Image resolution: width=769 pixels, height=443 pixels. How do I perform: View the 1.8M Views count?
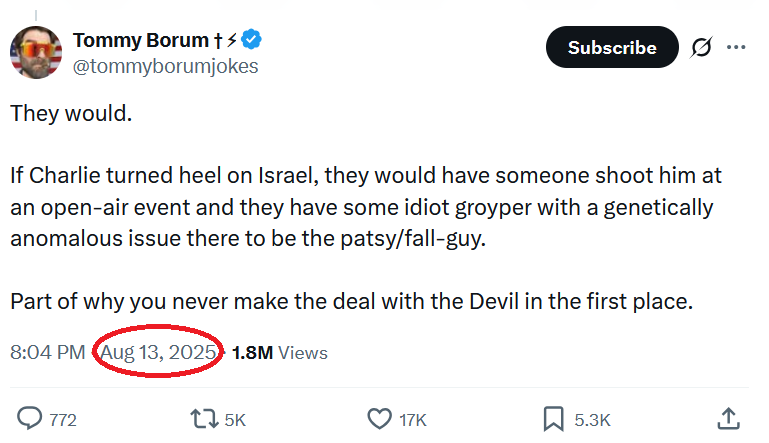[279, 352]
